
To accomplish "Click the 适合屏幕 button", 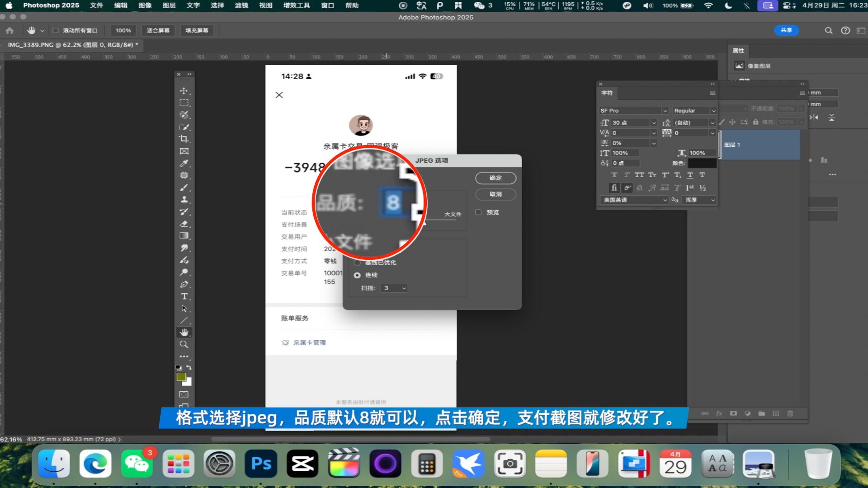I will tap(158, 31).
